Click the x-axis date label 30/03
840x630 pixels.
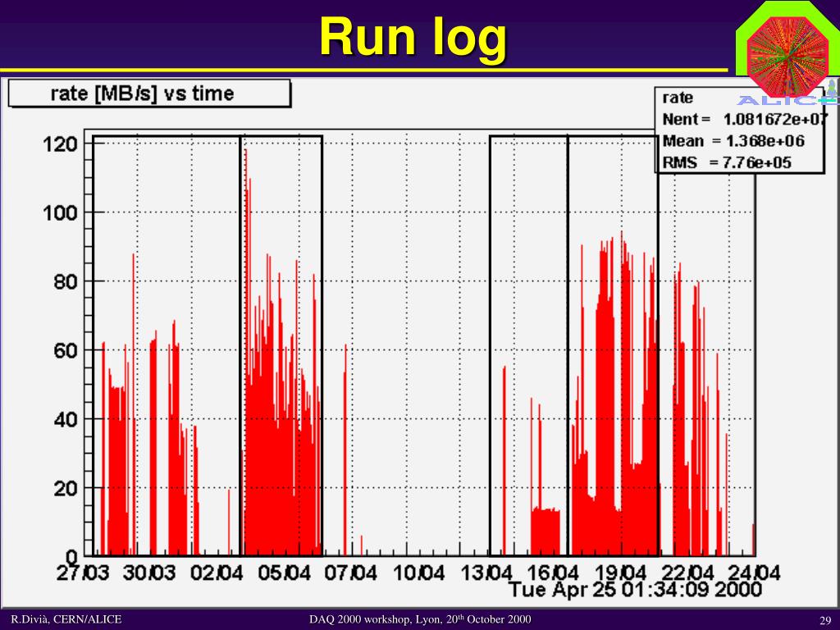coord(149,573)
